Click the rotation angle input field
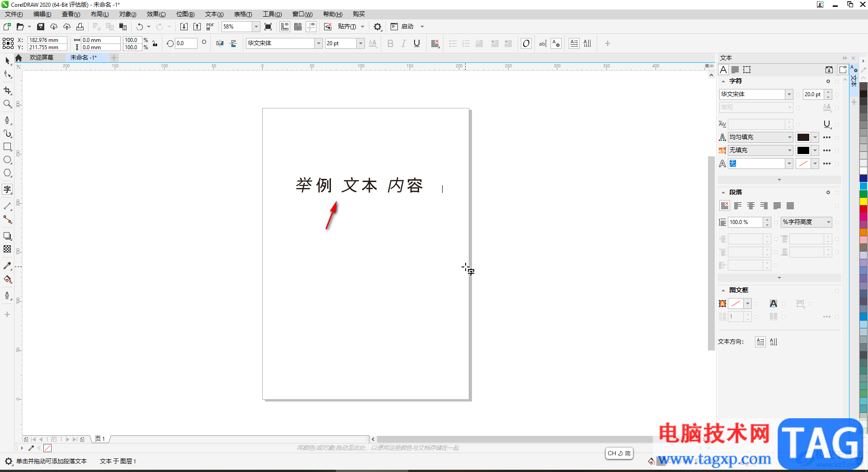Screen dimensions: 868x472 click(186, 43)
